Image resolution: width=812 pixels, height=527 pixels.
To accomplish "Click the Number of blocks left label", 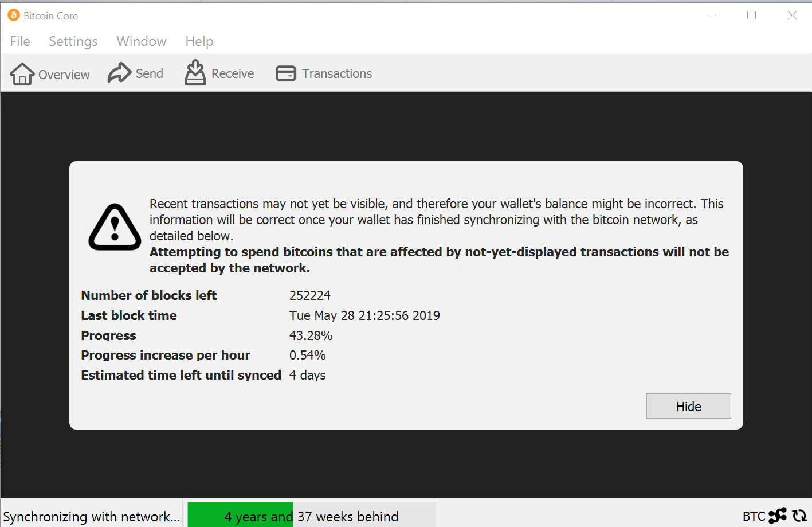I will tap(149, 295).
